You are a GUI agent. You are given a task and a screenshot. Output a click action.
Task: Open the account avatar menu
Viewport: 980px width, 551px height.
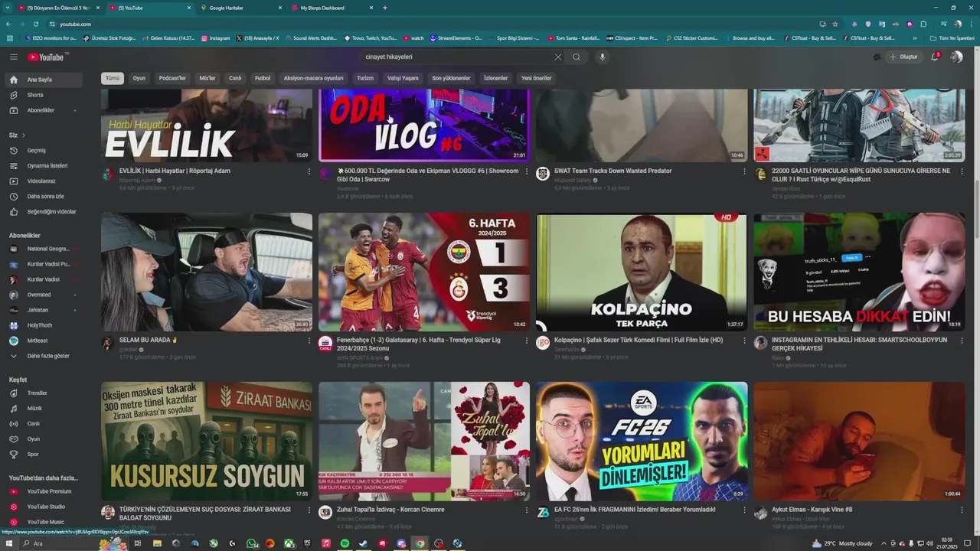(x=956, y=57)
